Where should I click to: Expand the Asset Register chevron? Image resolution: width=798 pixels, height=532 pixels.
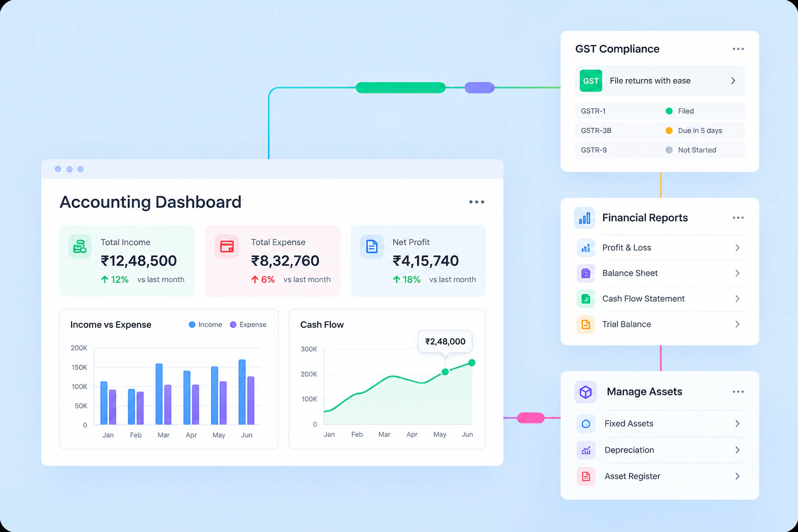click(x=737, y=476)
